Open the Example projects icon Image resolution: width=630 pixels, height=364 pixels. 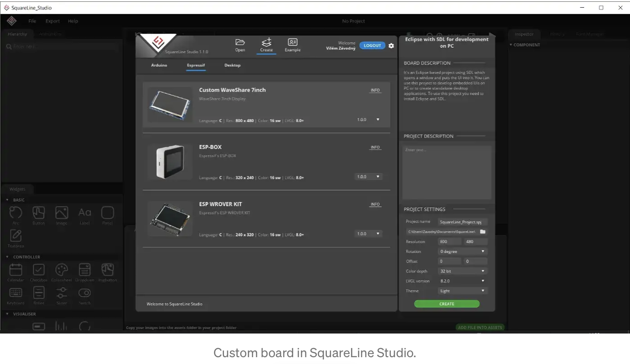coord(293,43)
